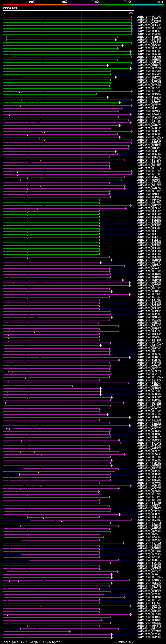
Task: Click the orange ~40% identity color bar
Action: click(51, 5)
